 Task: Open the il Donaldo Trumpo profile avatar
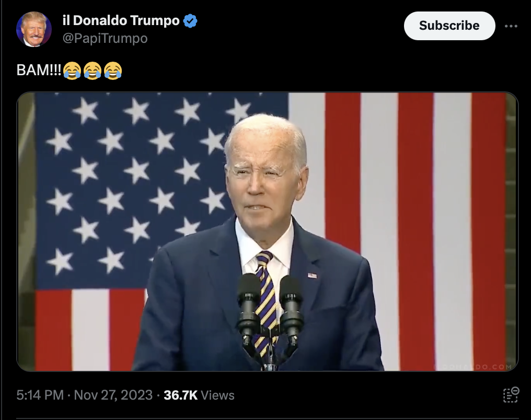tap(34, 29)
